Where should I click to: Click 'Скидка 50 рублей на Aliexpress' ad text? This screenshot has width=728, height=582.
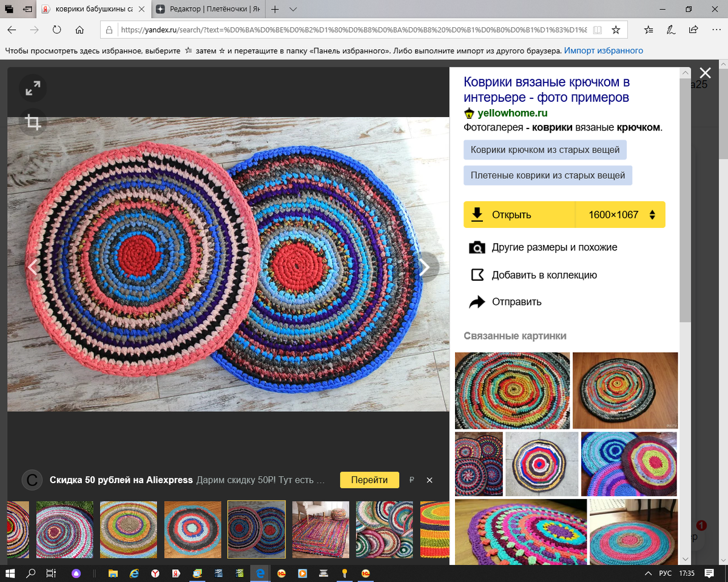pos(121,480)
